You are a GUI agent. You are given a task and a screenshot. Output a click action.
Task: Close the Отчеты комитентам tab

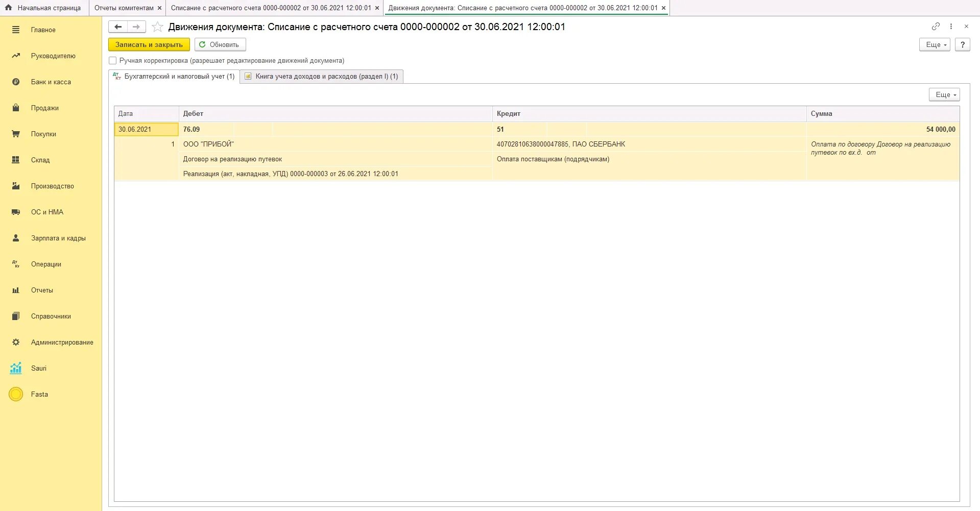(x=159, y=8)
